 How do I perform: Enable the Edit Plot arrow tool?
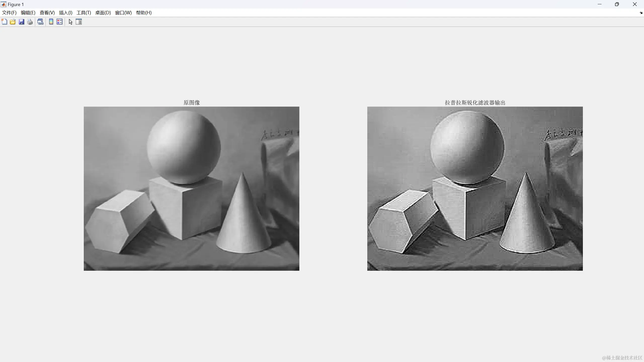click(x=70, y=22)
